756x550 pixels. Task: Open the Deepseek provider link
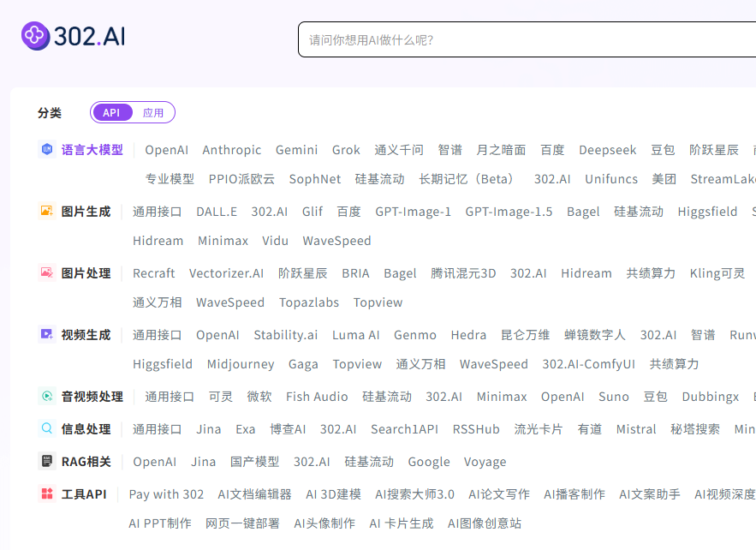(608, 150)
